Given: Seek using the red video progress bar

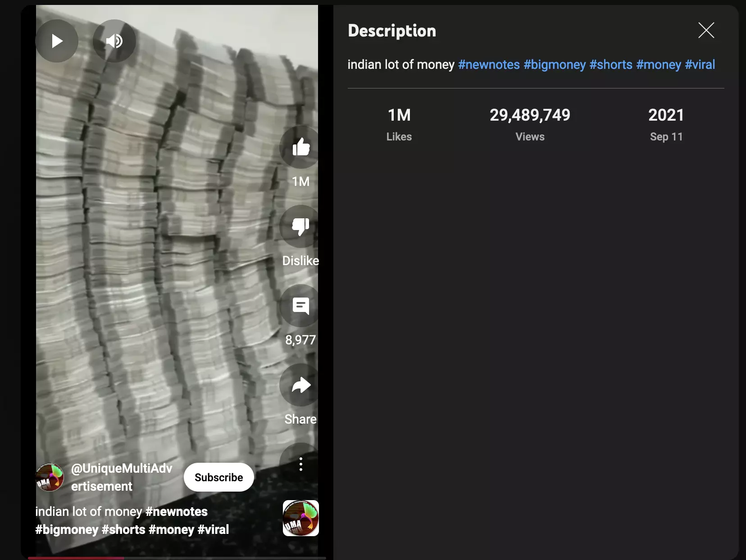Looking at the screenshot, I should tap(177, 558).
